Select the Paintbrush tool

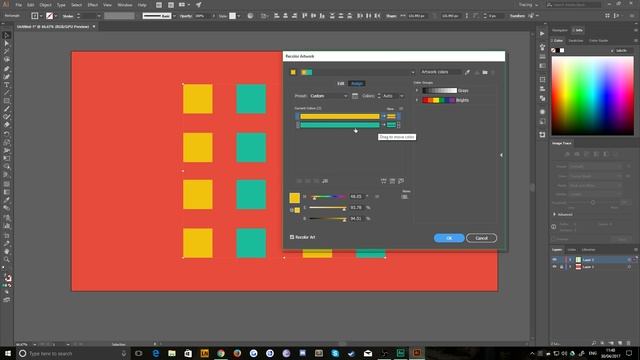(7, 109)
